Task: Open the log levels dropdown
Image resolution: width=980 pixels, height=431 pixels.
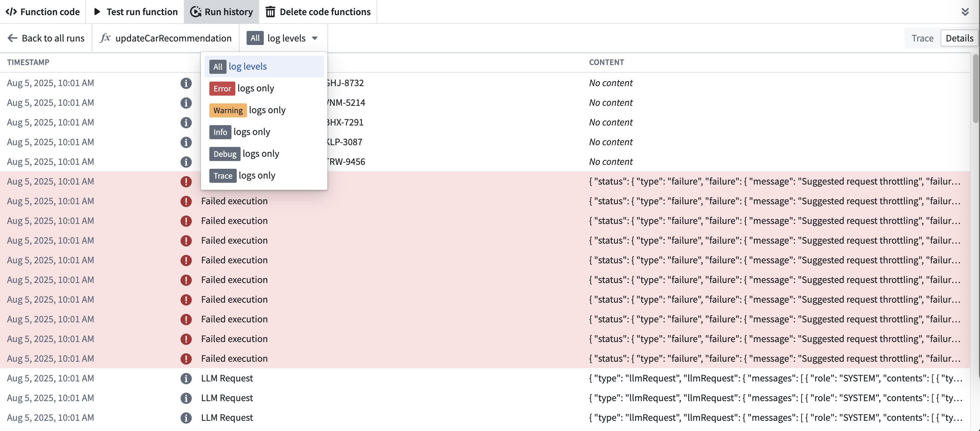Action: click(x=283, y=38)
